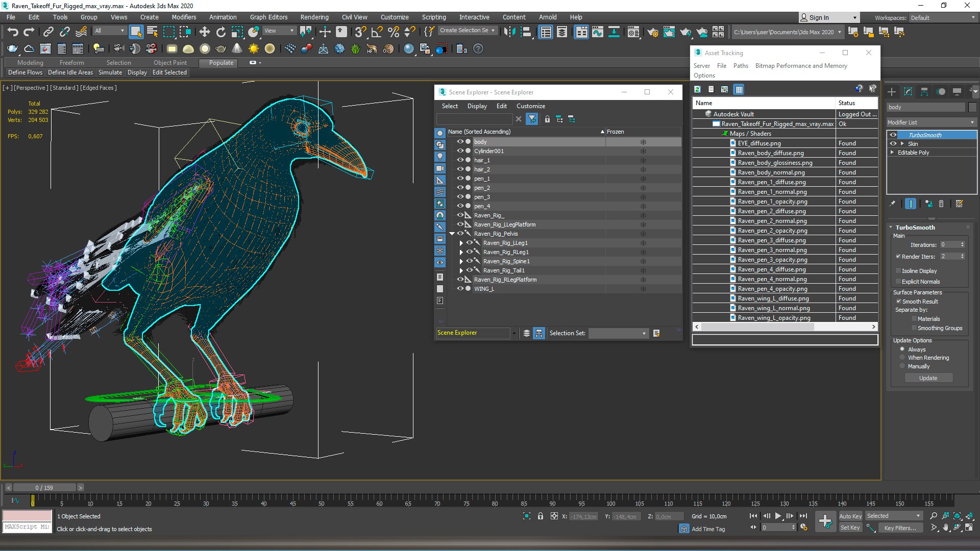This screenshot has width=980, height=551.
Task: Click the Asset Tracking horizontal scrollbar
Action: [x=785, y=327]
